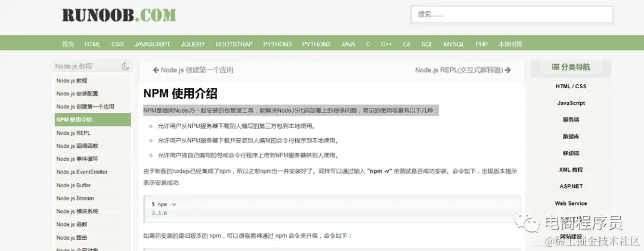Click the $ npm -v code line
The image size is (644, 251).
(x=164, y=204)
